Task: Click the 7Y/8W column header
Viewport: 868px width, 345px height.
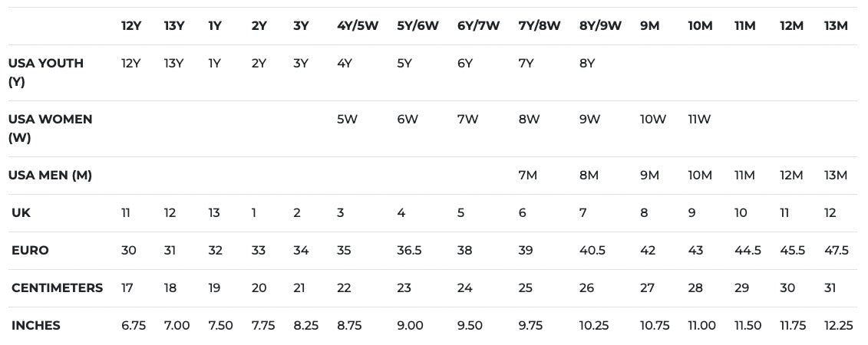Action: (540, 26)
